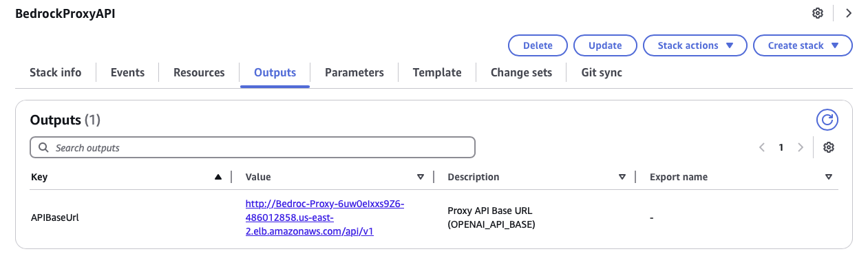Open the Events tab
This screenshot has height=278, width=868.
127,72
